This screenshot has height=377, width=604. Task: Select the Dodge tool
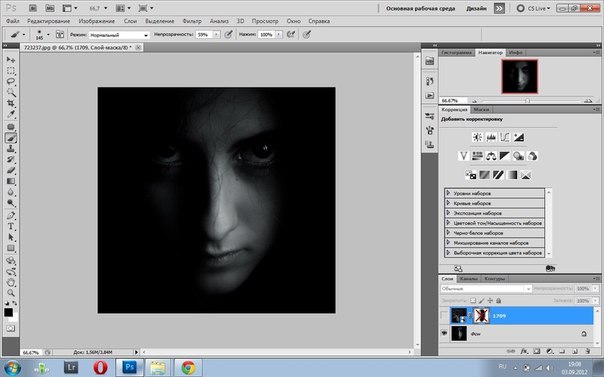[11, 203]
